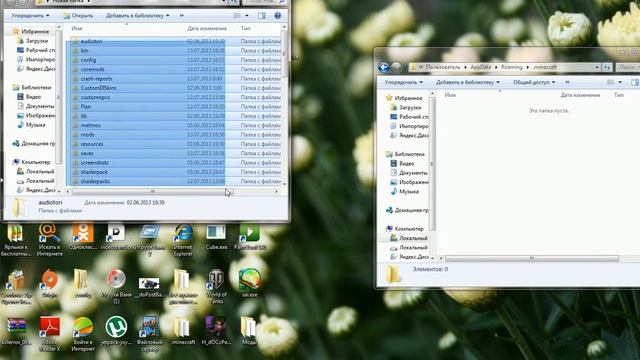The height and width of the screenshot is (360, 640).
Task: Click horizontal scrollbar in left Explorer file list
Action: point(153,191)
